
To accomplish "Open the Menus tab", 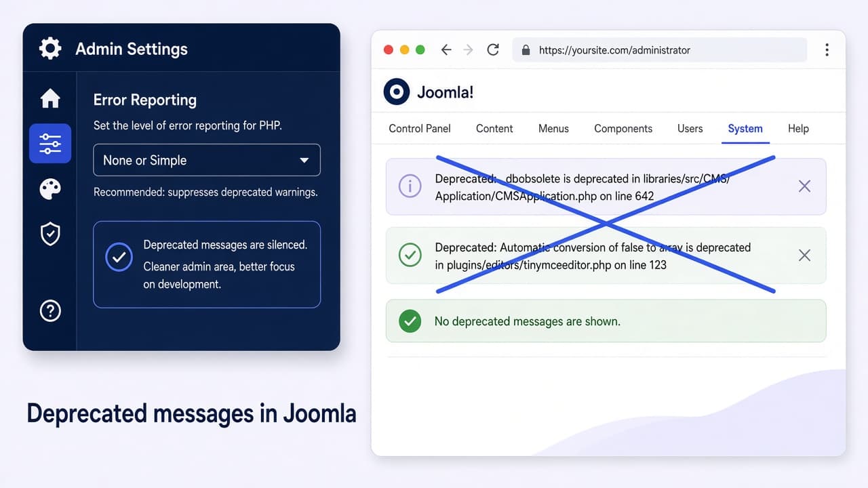I will click(x=553, y=129).
